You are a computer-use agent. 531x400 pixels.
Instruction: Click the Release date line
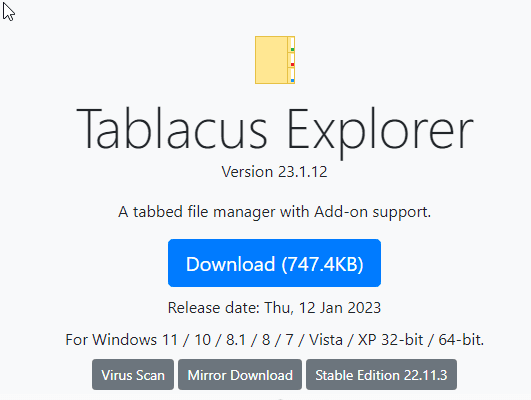[274, 308]
